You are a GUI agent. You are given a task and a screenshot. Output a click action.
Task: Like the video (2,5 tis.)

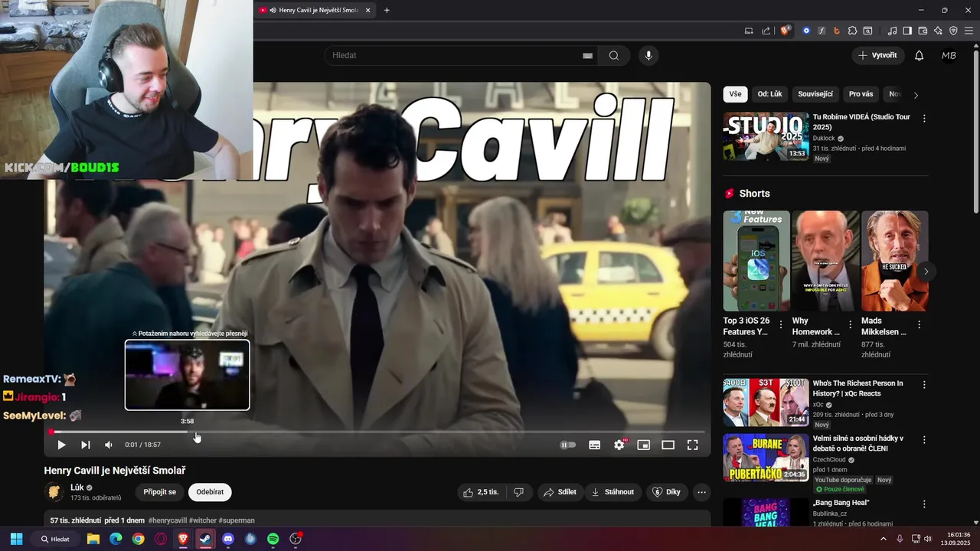(481, 492)
